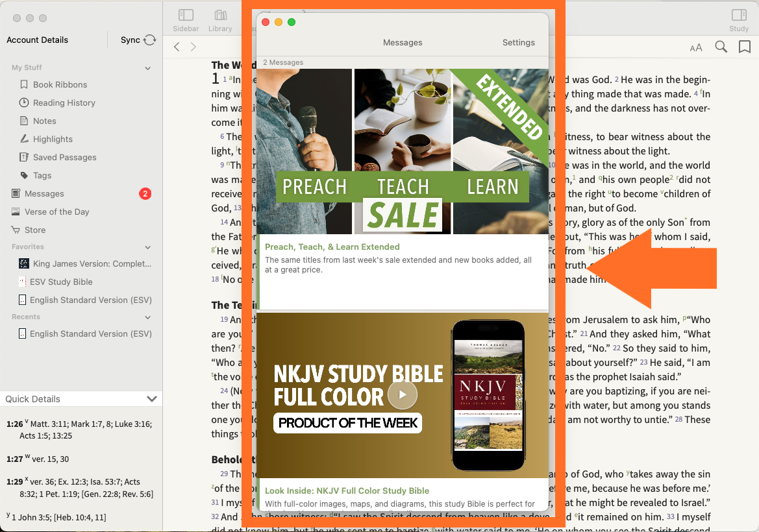Collapse the Favorites section
The height and width of the screenshot is (532, 759).
(147, 247)
